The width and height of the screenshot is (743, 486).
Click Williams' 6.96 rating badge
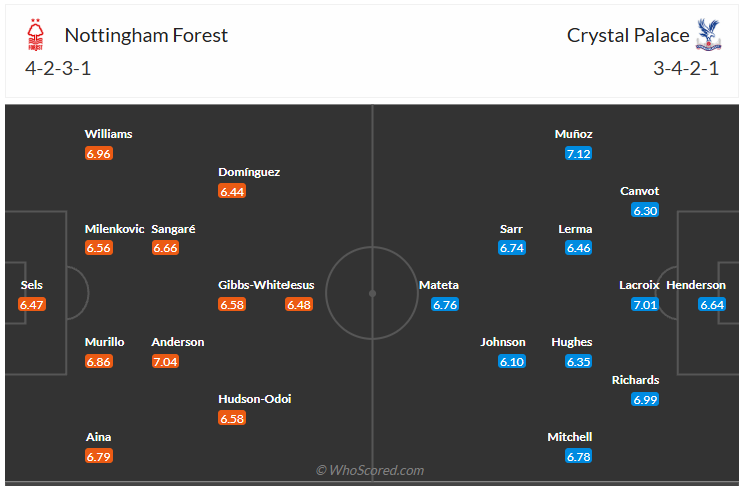click(99, 154)
